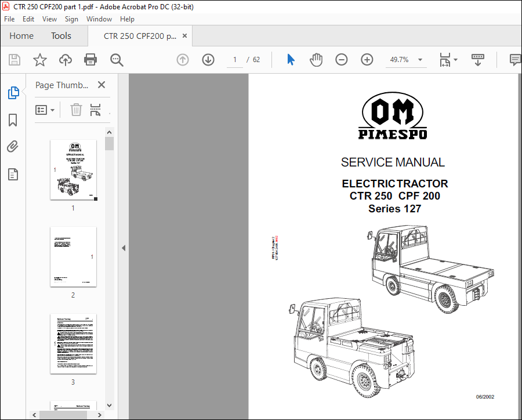Image resolution: width=522 pixels, height=420 pixels.
Task: Zoom in with the plus icon
Action: pos(367,60)
